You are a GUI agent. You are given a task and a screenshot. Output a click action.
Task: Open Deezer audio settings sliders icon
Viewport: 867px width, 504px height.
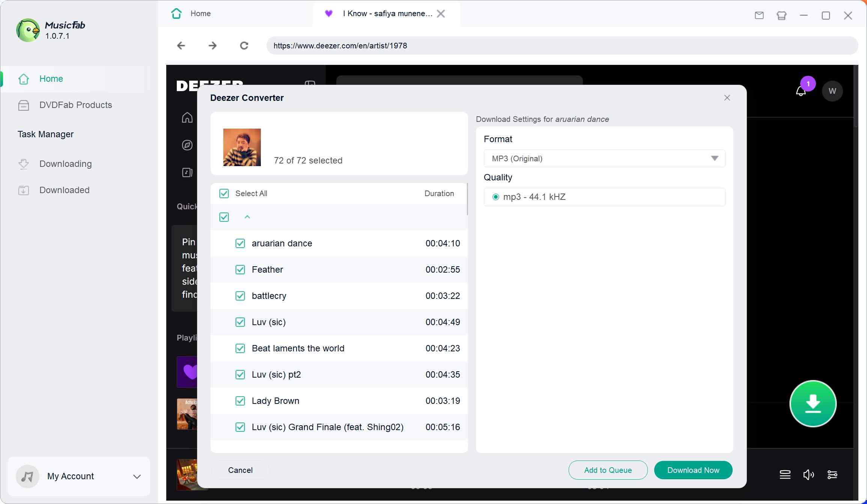click(x=832, y=475)
